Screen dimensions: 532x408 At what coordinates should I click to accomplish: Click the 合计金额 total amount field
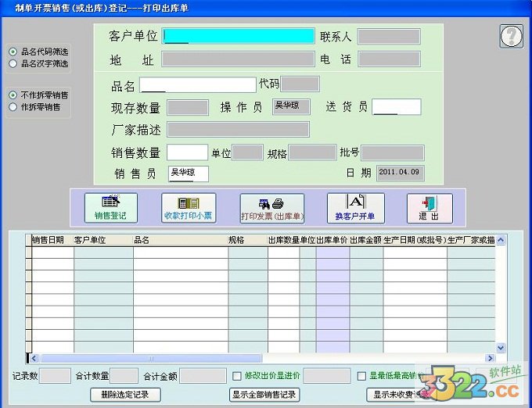pos(203,376)
